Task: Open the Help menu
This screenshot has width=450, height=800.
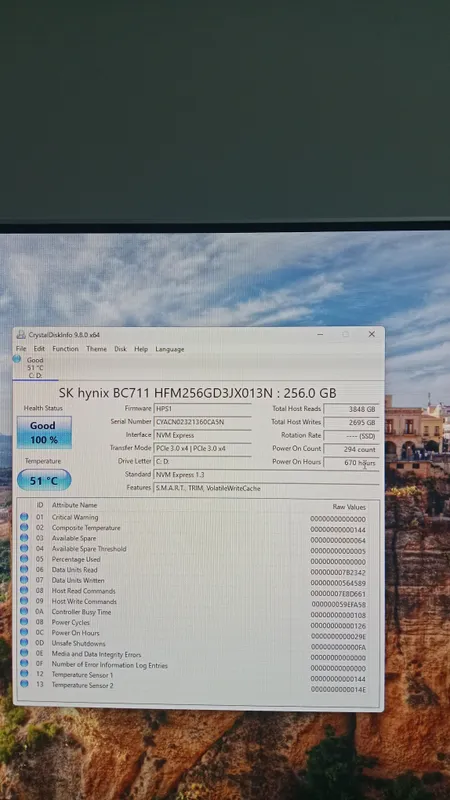Action: (141, 349)
